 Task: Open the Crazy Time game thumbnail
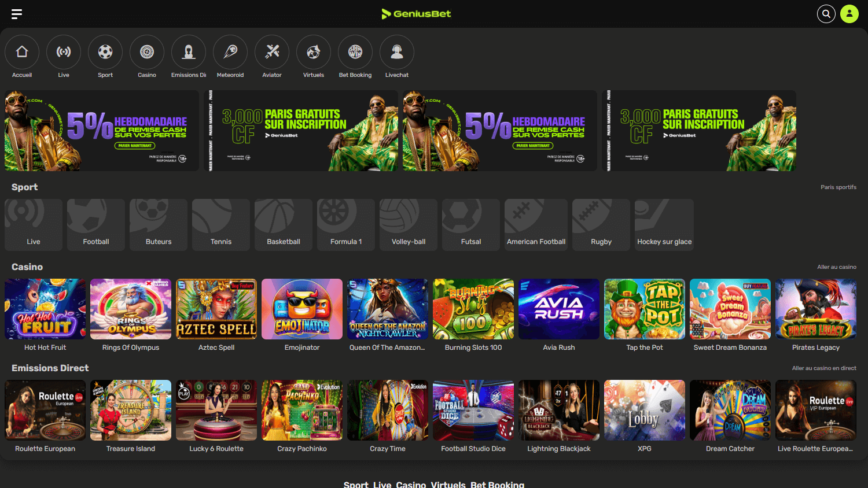click(x=387, y=410)
